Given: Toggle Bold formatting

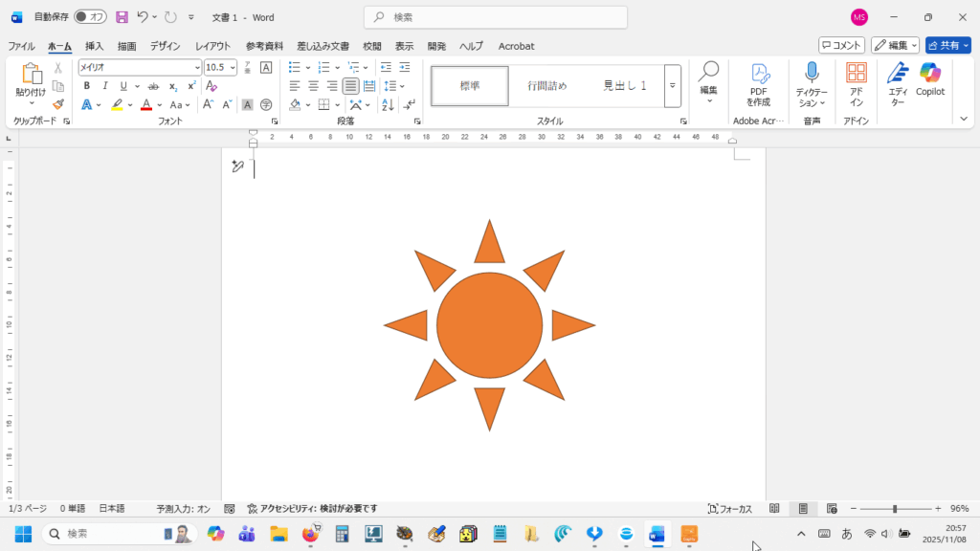Looking at the screenshot, I should [86, 86].
